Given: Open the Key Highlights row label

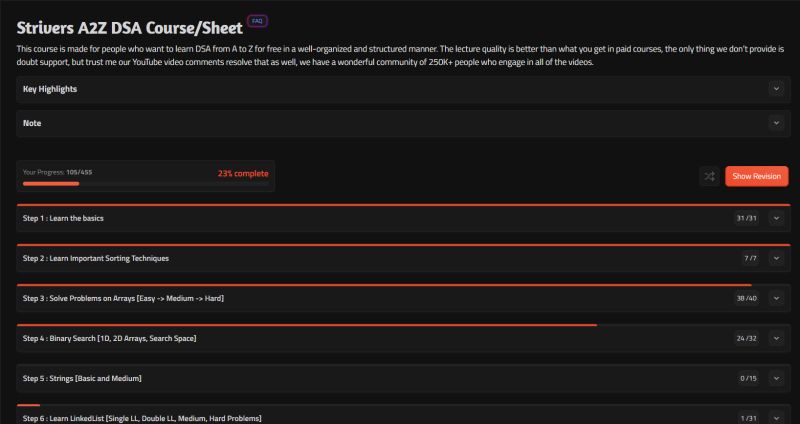Looking at the screenshot, I should (x=50, y=89).
